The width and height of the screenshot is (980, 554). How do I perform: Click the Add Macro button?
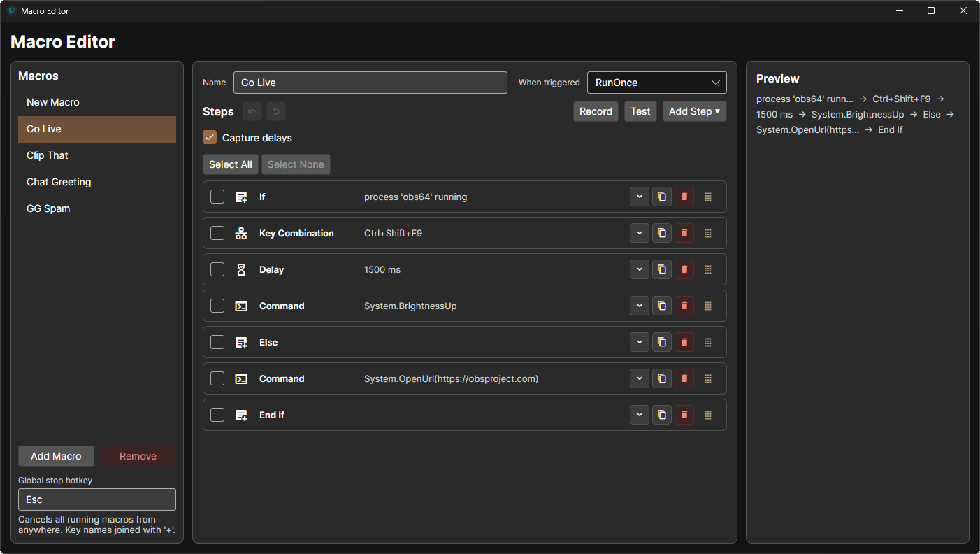point(56,456)
